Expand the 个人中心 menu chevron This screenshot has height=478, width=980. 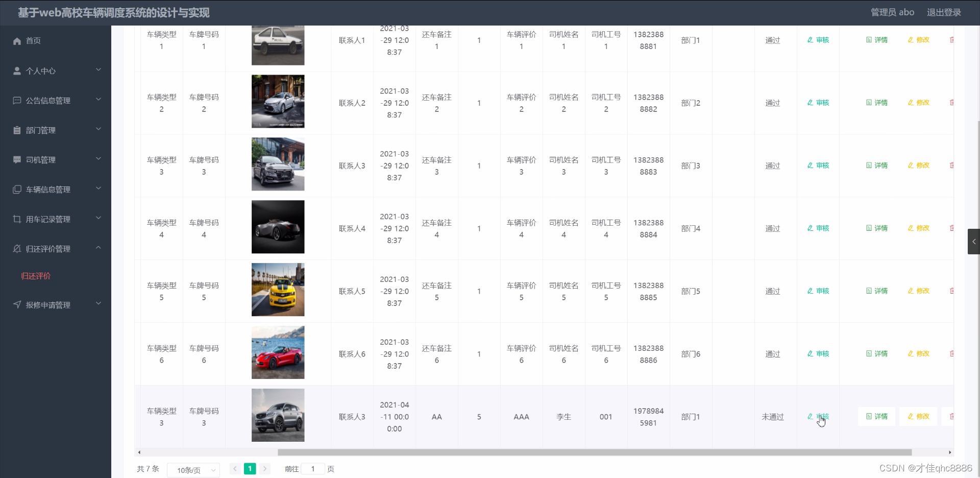[99, 70]
